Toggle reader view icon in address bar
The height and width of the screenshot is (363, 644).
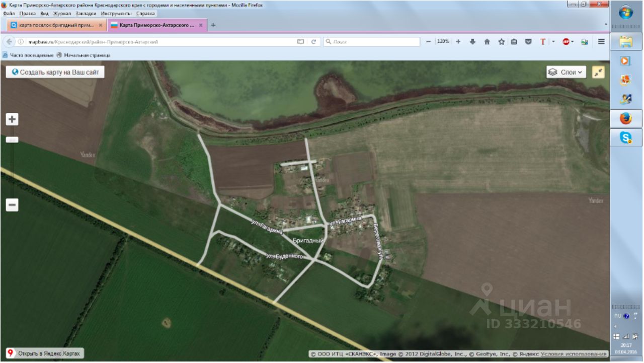pyautogui.click(x=300, y=42)
